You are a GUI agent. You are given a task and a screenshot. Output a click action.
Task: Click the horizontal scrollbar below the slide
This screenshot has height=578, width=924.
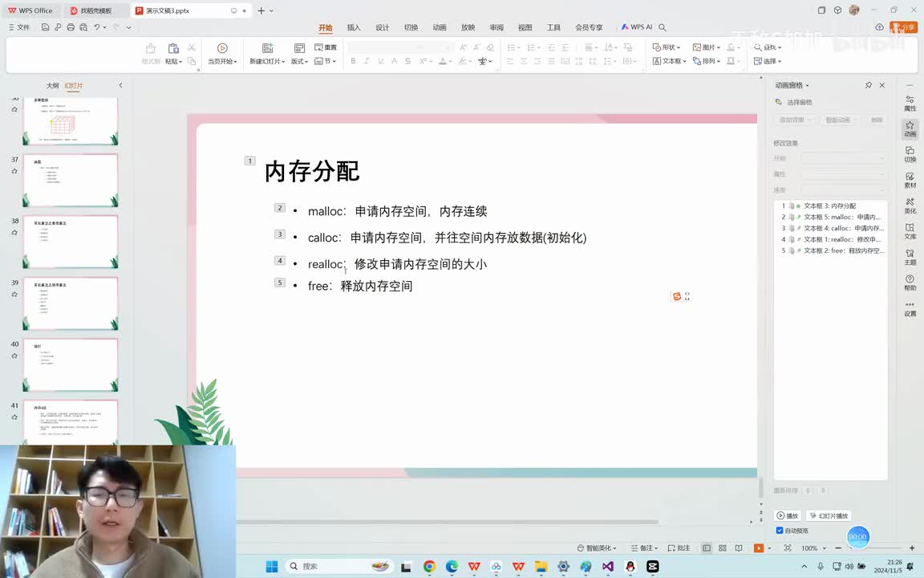[448, 522]
